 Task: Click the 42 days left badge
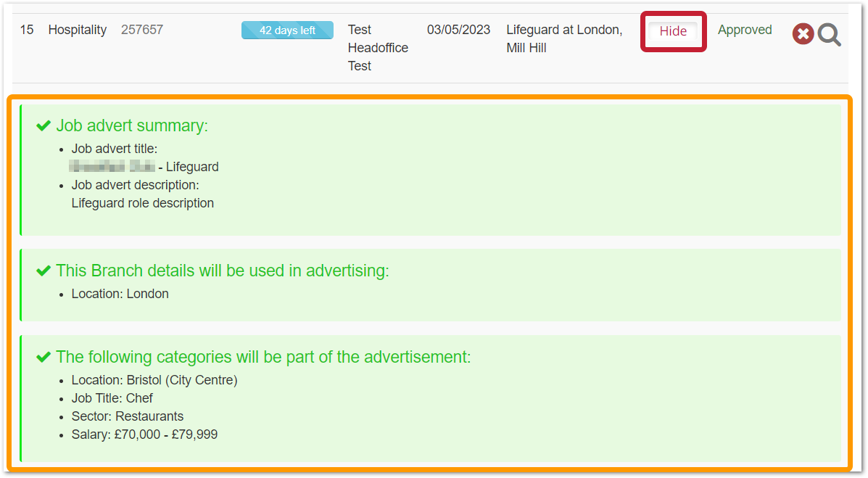(287, 30)
